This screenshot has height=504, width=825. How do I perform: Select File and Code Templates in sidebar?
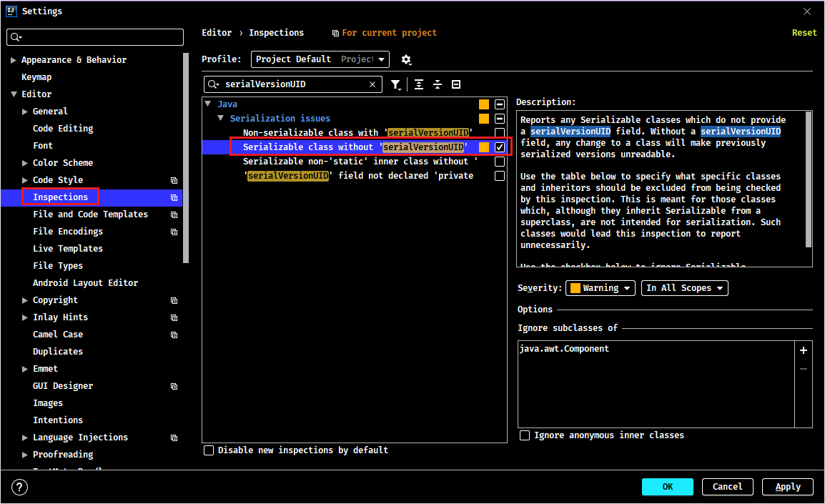[91, 214]
